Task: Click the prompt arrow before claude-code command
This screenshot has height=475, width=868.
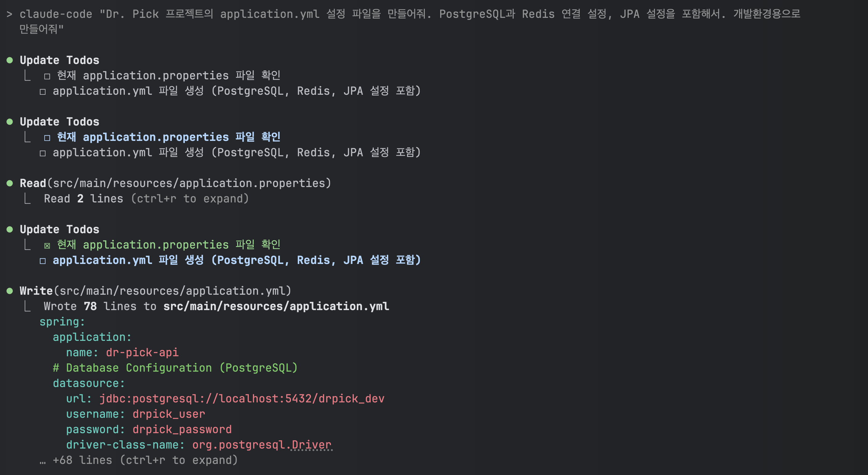Action: 9,14
